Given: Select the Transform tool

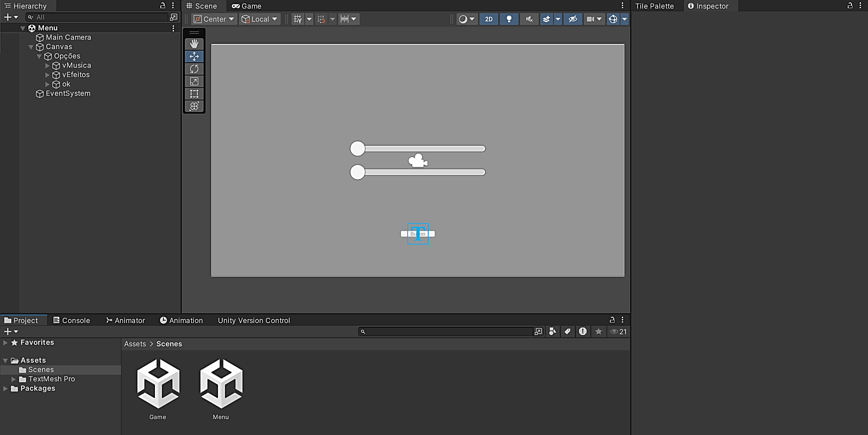Looking at the screenshot, I should click(x=194, y=106).
